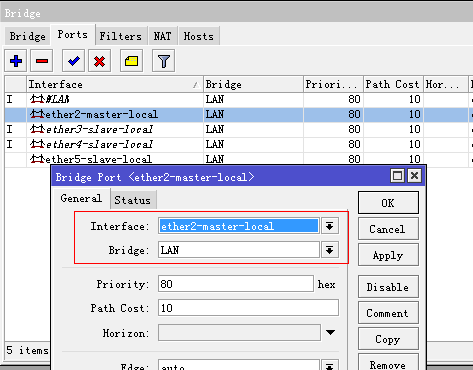Click the Disable button
The width and height of the screenshot is (473, 370).
(388, 287)
